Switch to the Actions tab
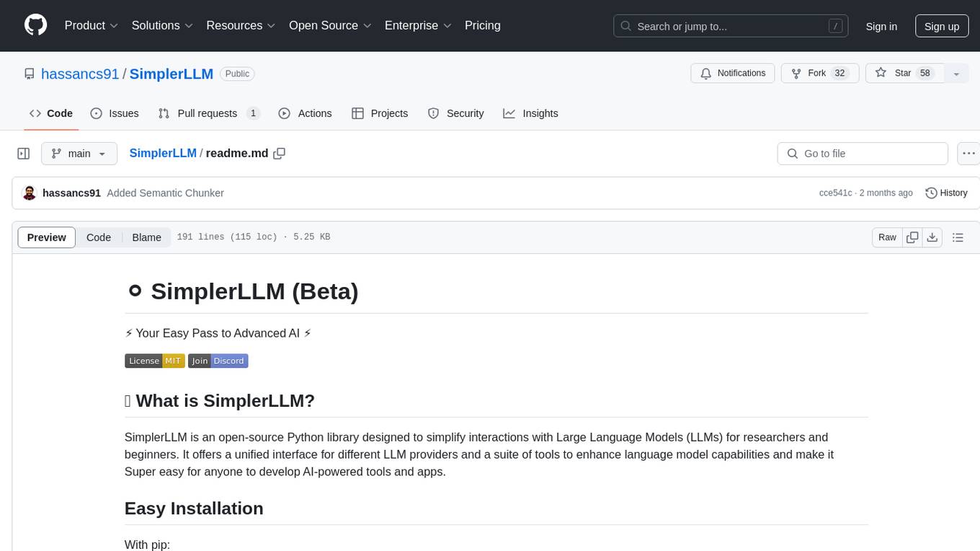The width and height of the screenshot is (980, 551). tap(305, 113)
